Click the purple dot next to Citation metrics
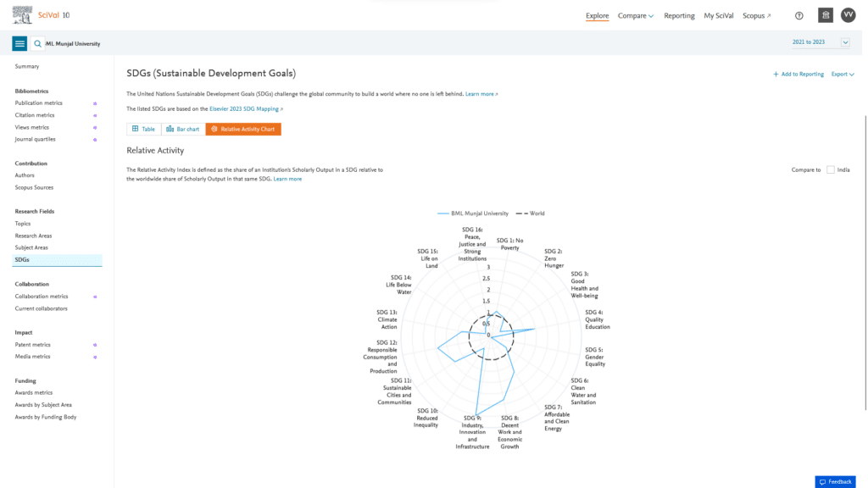The height and width of the screenshot is (488, 868). pyautogui.click(x=95, y=115)
